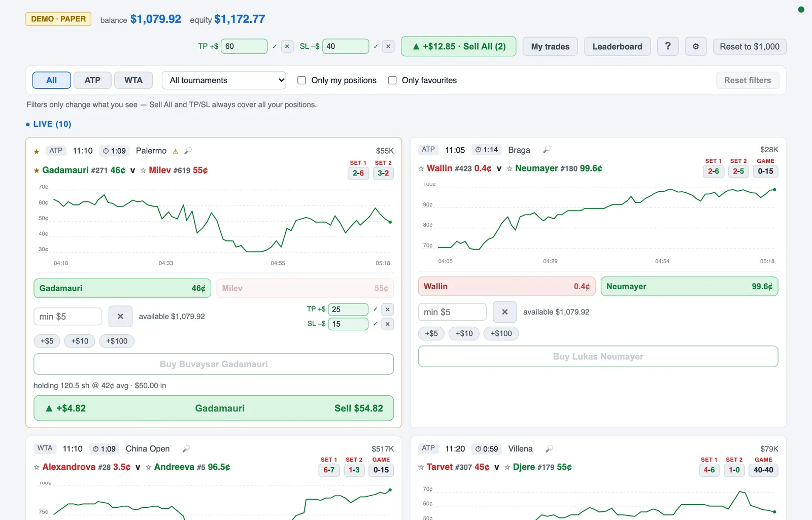This screenshot has height=520, width=812.
Task: Focus the global SL input showing 40
Action: tap(345, 46)
